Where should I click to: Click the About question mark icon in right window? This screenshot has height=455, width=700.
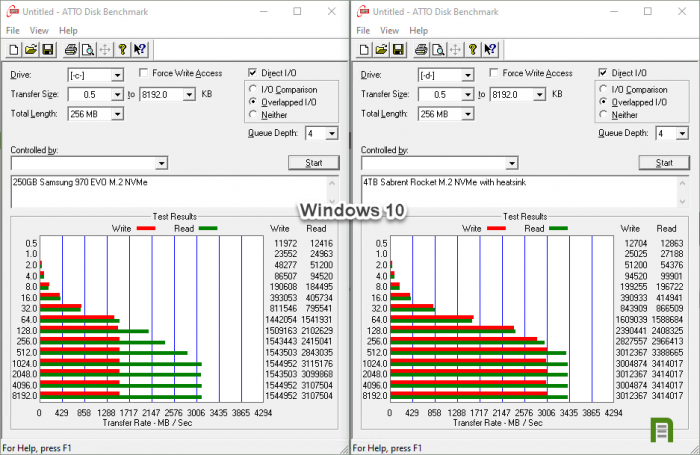[x=473, y=50]
